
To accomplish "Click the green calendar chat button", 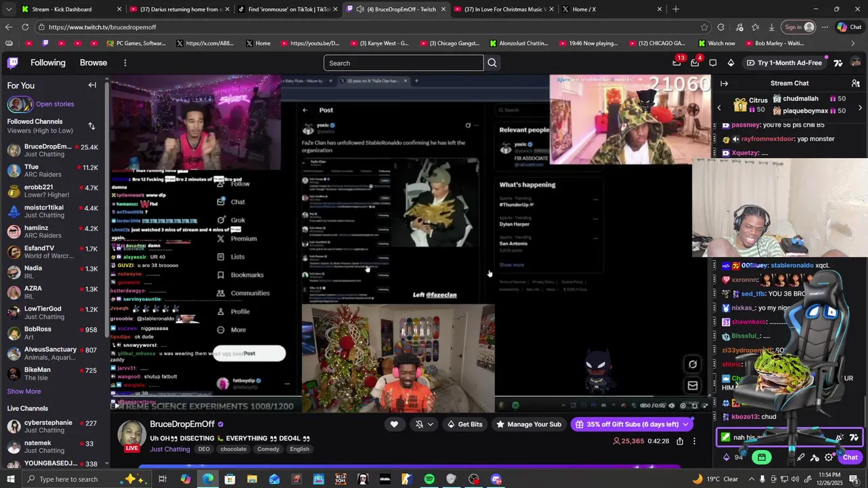I will click(762, 457).
